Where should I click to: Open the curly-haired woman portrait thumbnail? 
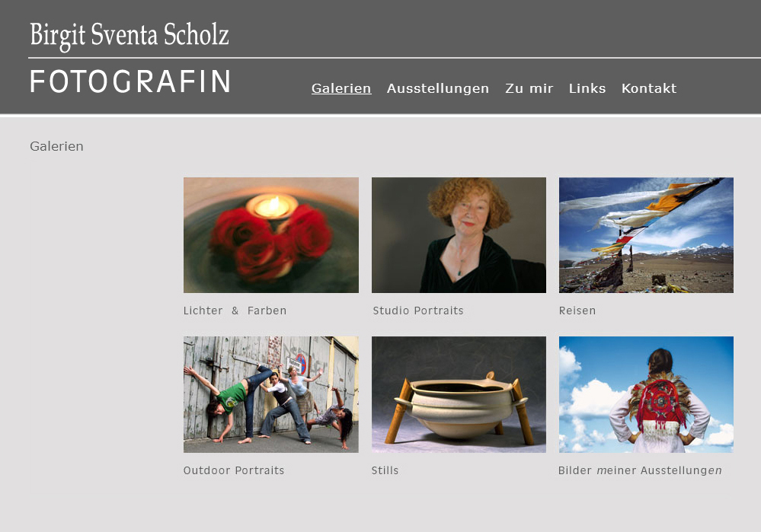459,235
